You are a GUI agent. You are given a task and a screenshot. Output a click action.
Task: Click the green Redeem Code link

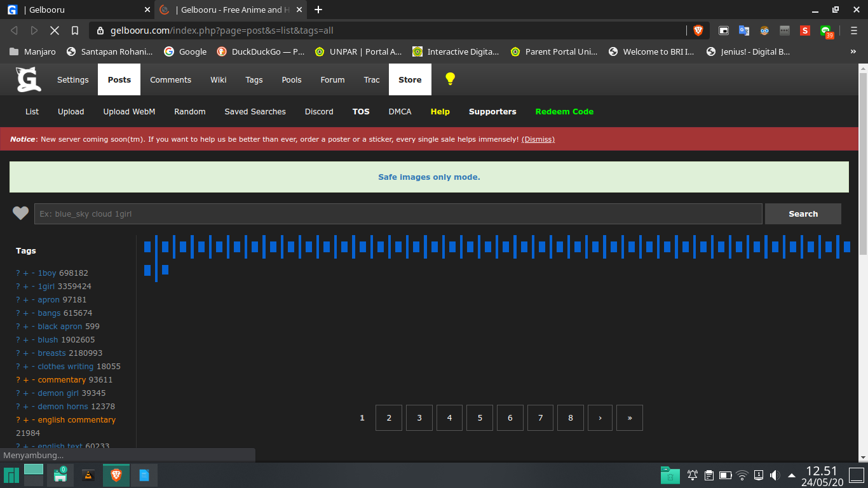(x=564, y=111)
